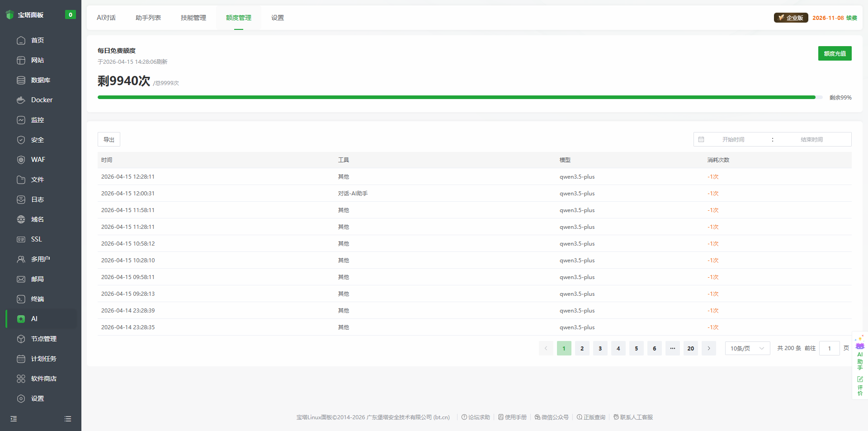Click the calendar icon in date range

click(701, 139)
